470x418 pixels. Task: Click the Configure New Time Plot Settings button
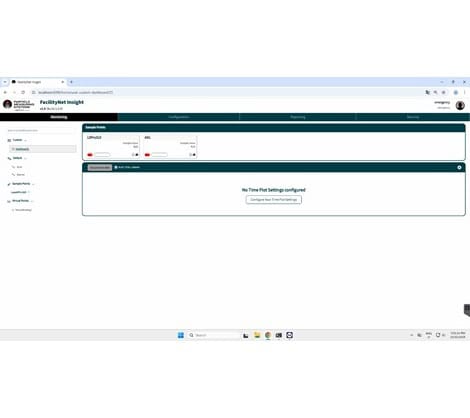click(x=274, y=200)
